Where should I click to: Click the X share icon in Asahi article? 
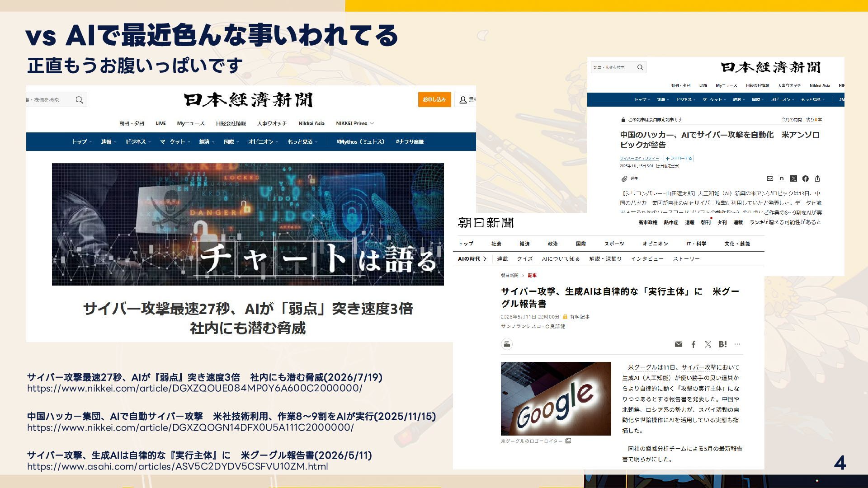[708, 344]
